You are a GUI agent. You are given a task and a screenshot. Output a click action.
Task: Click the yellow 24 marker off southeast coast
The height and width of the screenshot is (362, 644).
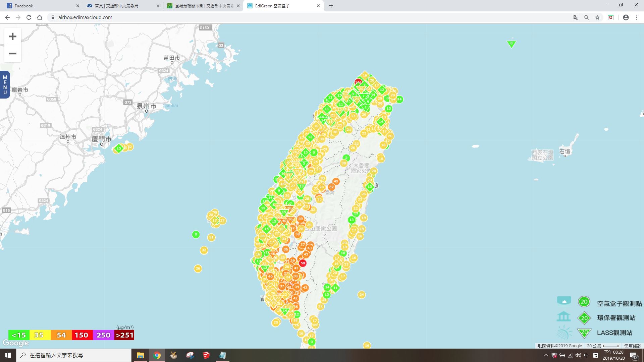pos(362,295)
